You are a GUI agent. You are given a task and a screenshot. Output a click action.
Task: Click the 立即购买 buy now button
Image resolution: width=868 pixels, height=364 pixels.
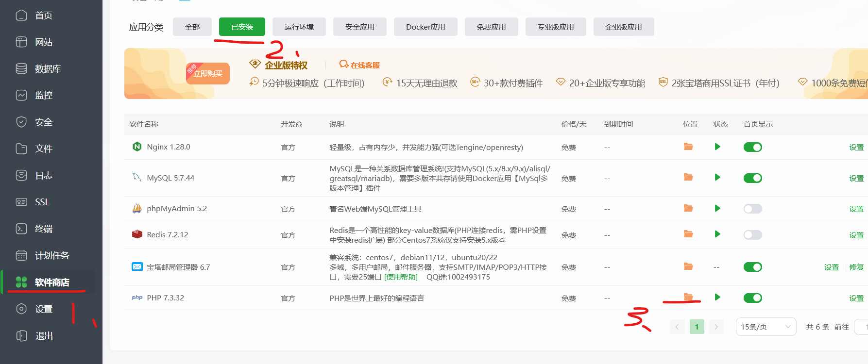tap(208, 74)
